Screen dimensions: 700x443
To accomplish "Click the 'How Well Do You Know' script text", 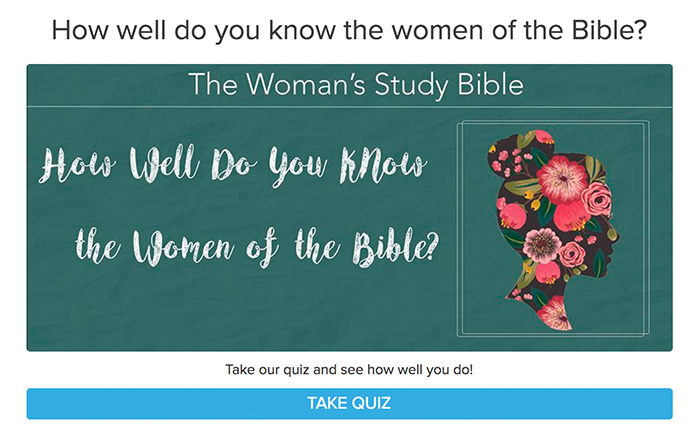I will pyautogui.click(x=232, y=164).
